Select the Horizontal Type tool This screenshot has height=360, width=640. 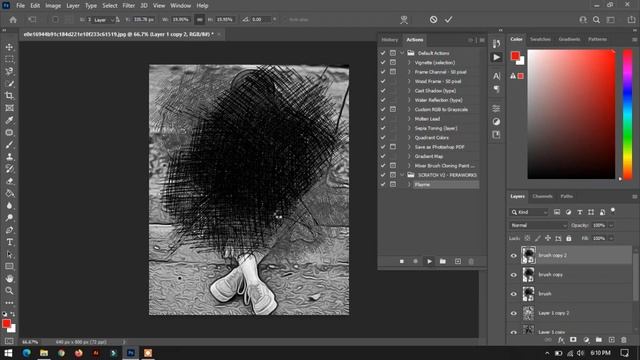pos(9,242)
